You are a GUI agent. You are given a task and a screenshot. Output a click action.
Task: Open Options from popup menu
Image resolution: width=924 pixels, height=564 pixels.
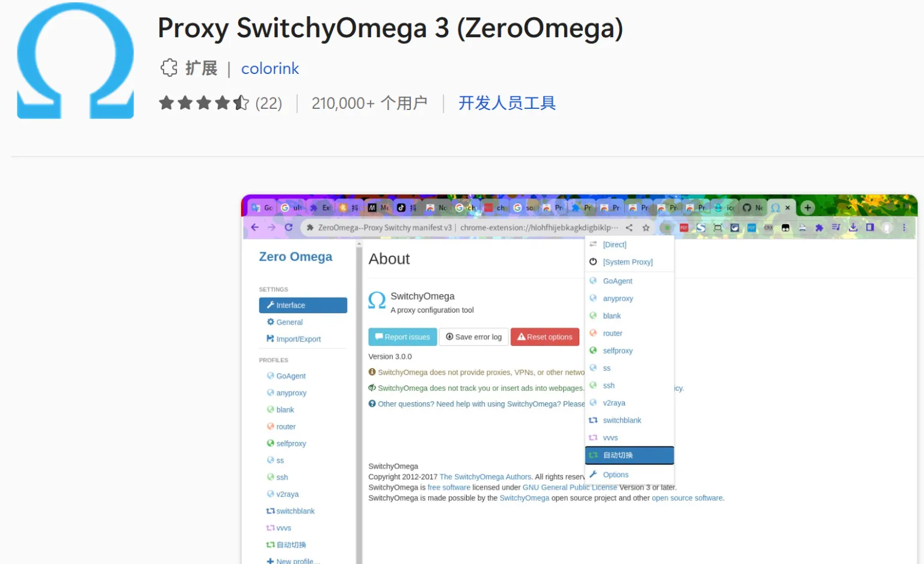tap(629, 474)
